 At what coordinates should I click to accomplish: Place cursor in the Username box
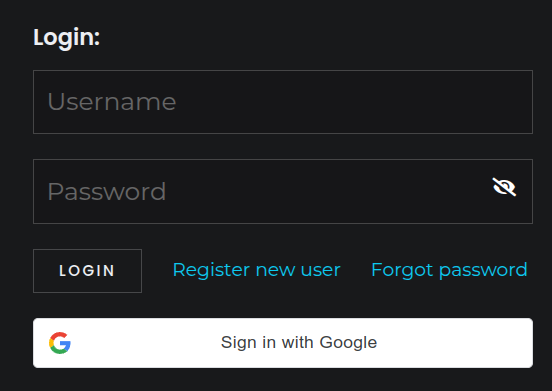click(283, 102)
